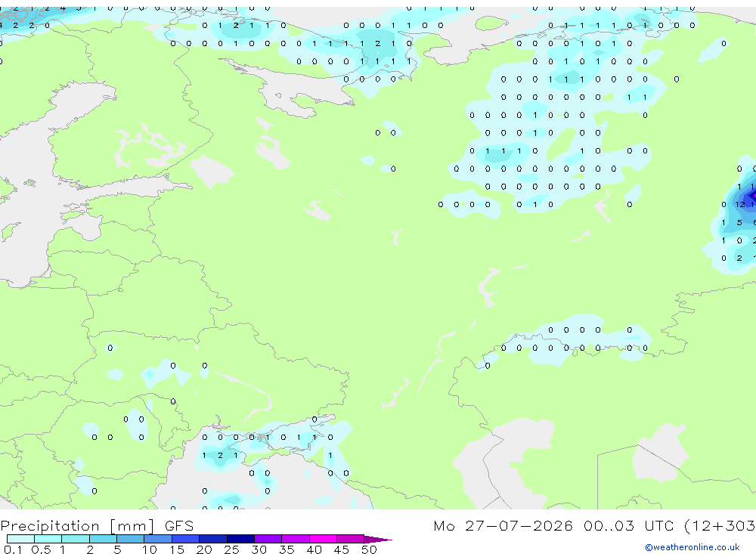
Task: Pick the 25–30 mm navy legend swatch
Action: tap(240, 539)
